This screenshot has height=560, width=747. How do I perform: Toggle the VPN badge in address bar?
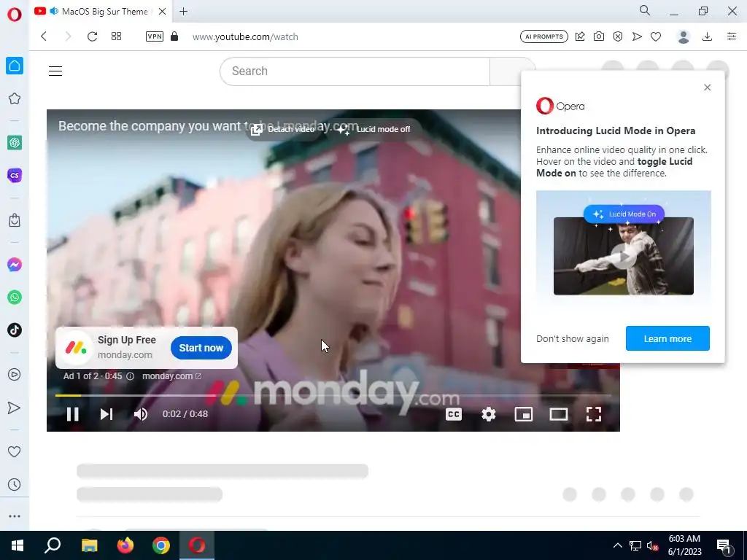[x=155, y=36]
